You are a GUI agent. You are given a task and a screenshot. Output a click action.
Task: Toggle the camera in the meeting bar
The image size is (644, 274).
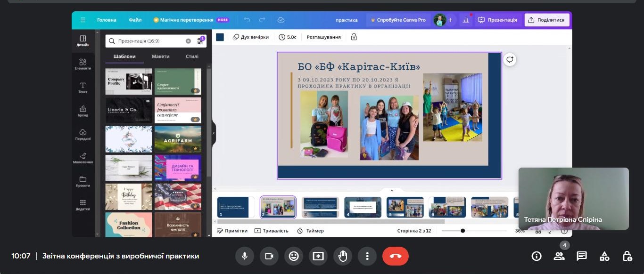[x=269, y=256]
